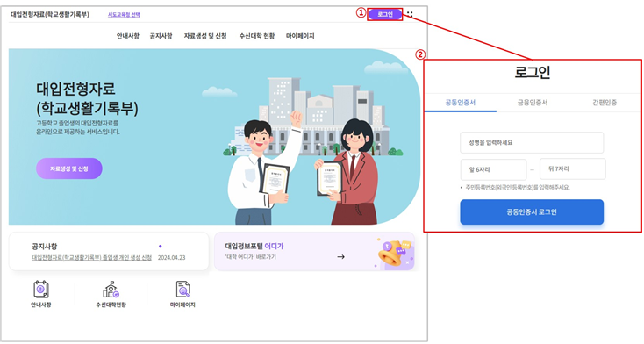Open the 마이페이지 document search icon
The image size is (644, 344).
tap(182, 290)
